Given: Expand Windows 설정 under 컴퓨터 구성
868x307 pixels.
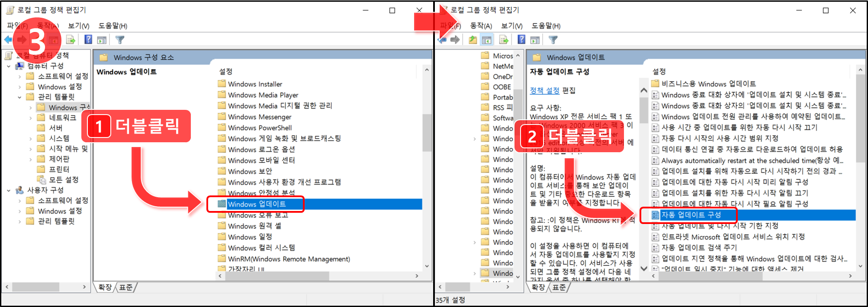Looking at the screenshot, I should [19, 87].
